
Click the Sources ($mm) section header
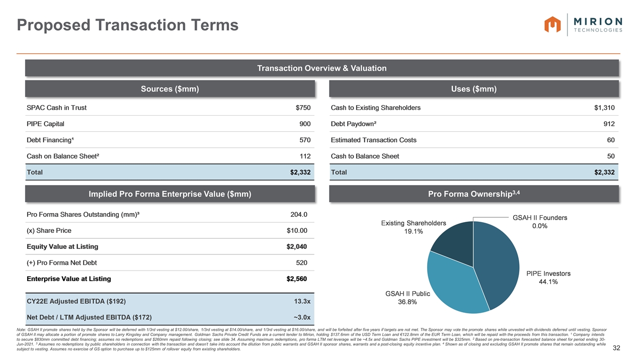(171, 89)
